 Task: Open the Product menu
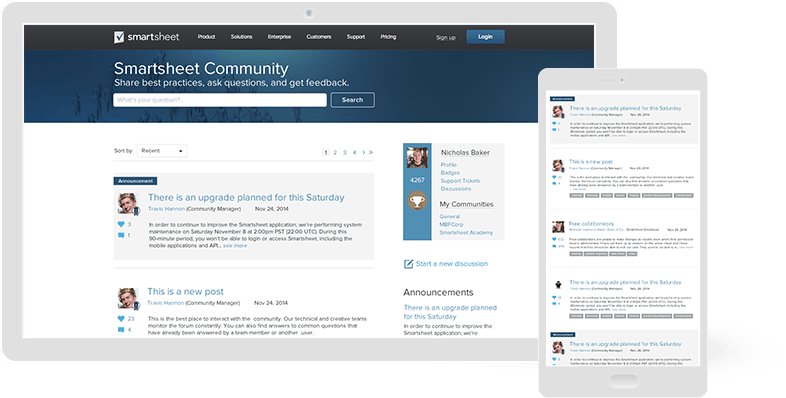click(206, 37)
